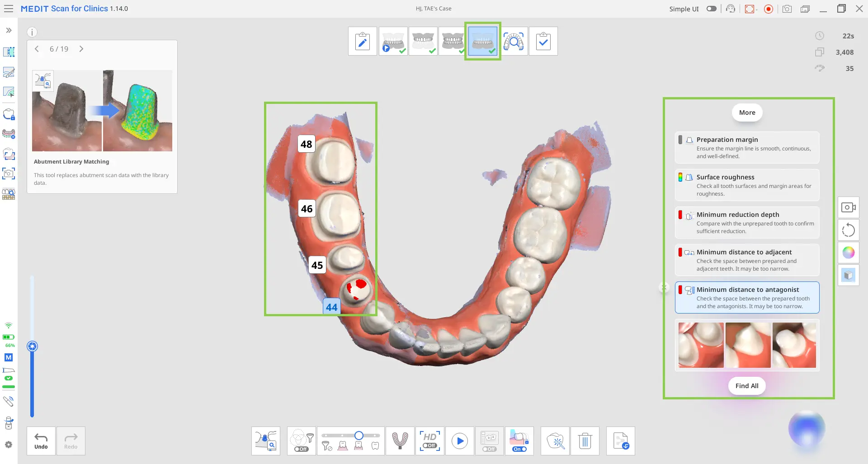Toggle the scan data filter Off switch
Viewport: 868px width, 464px height.
click(x=301, y=449)
